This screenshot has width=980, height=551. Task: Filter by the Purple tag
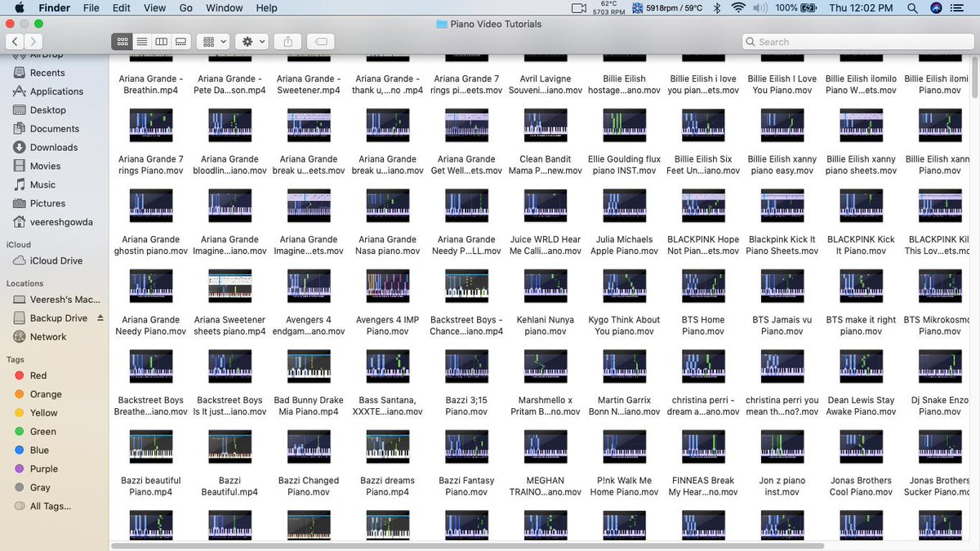tap(44, 469)
